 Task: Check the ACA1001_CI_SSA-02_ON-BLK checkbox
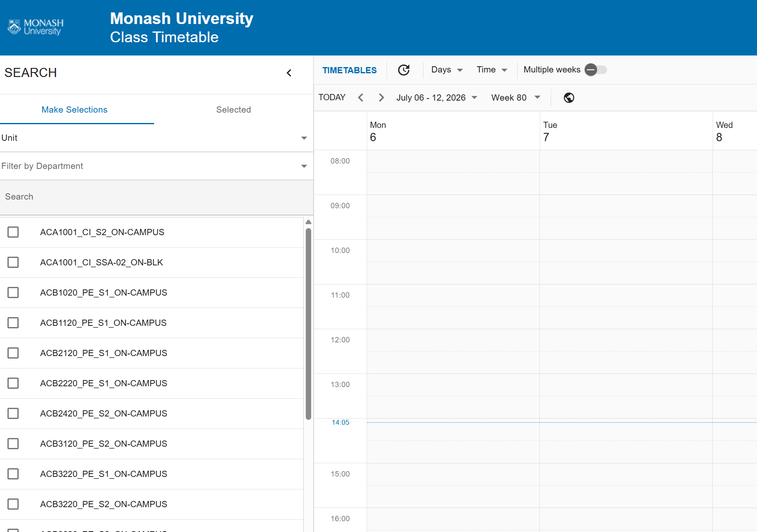pyautogui.click(x=13, y=262)
